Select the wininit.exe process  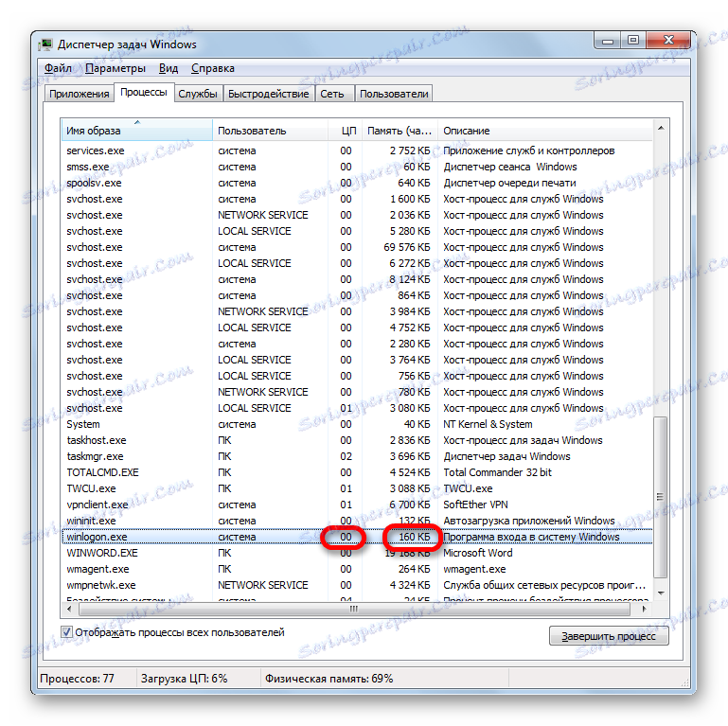357,521
